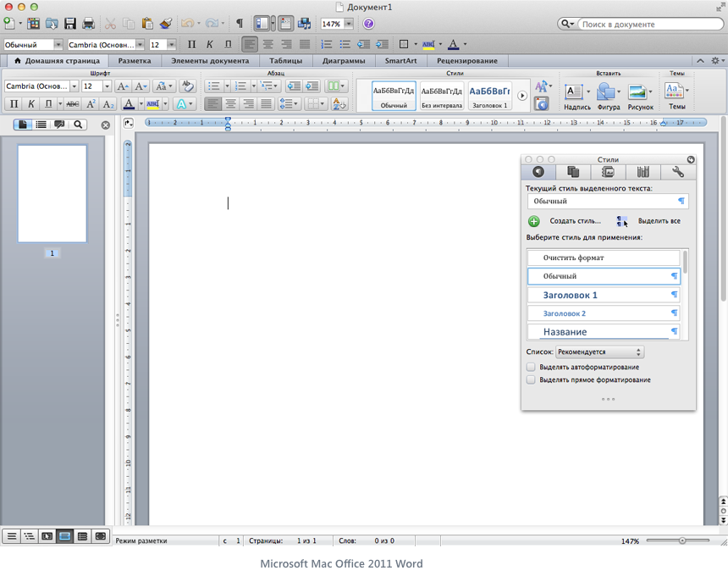Image resolution: width=728 pixels, height=576 pixels.
Task: Select the Format Painter brush icon
Action: 166,23
